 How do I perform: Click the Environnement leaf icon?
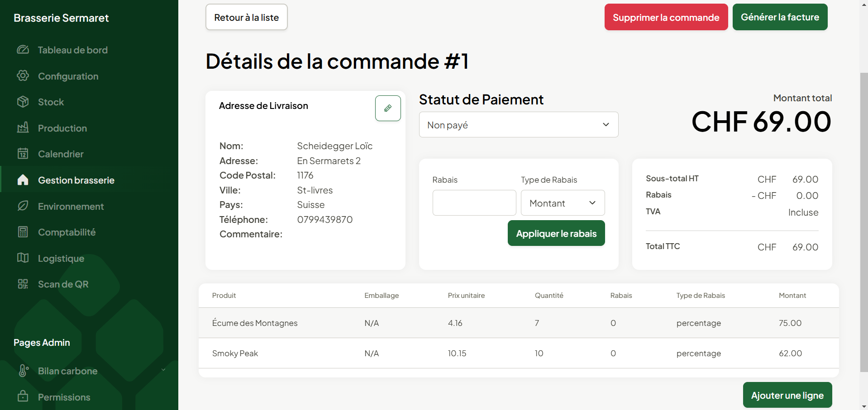pos(23,206)
